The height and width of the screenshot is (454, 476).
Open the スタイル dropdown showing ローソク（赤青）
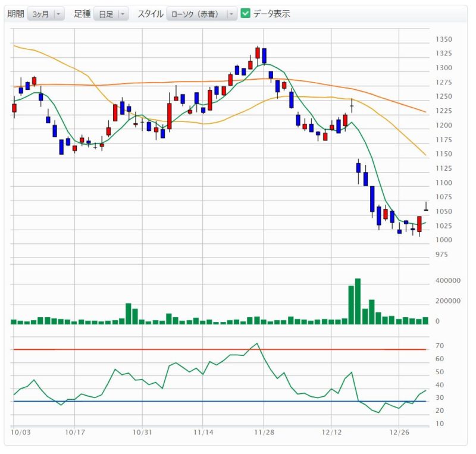pos(202,14)
